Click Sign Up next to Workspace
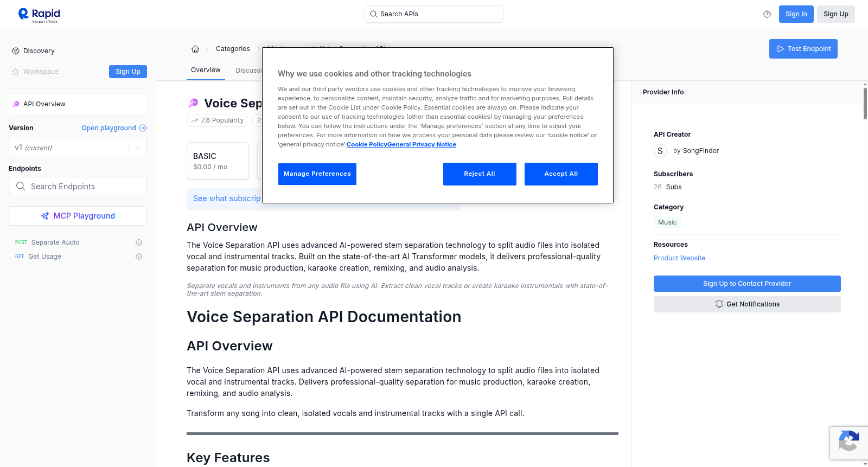The height and width of the screenshot is (467, 868). pos(128,72)
